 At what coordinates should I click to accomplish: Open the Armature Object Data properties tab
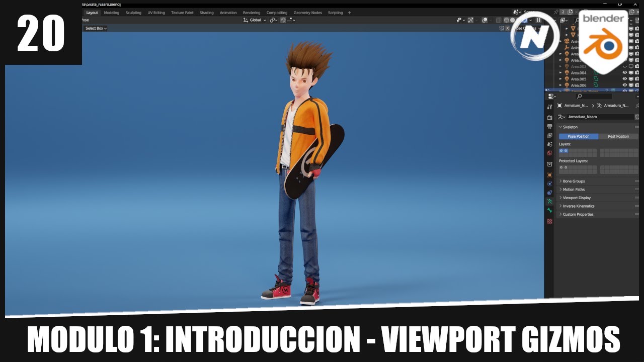tap(549, 201)
